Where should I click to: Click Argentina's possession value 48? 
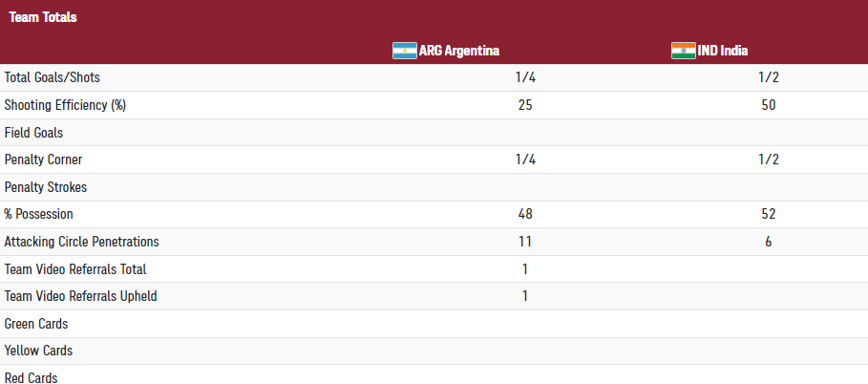[525, 214]
